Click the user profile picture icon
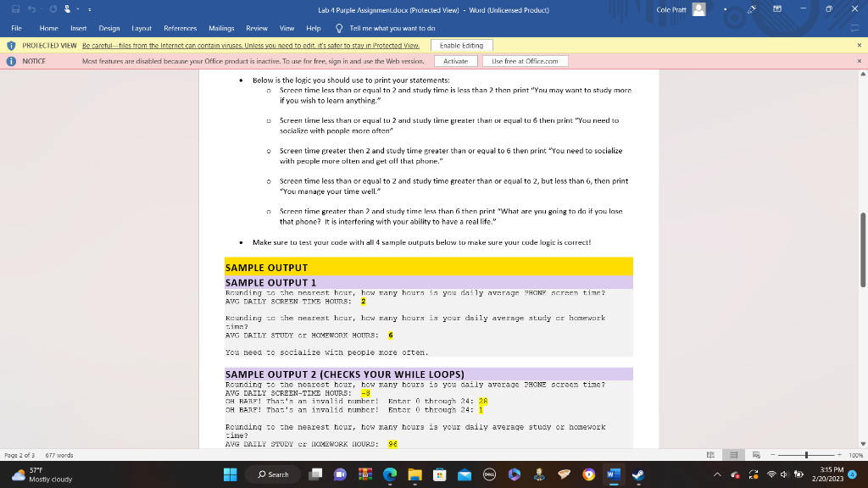Viewport: 868px width, 488px height. coord(699,9)
